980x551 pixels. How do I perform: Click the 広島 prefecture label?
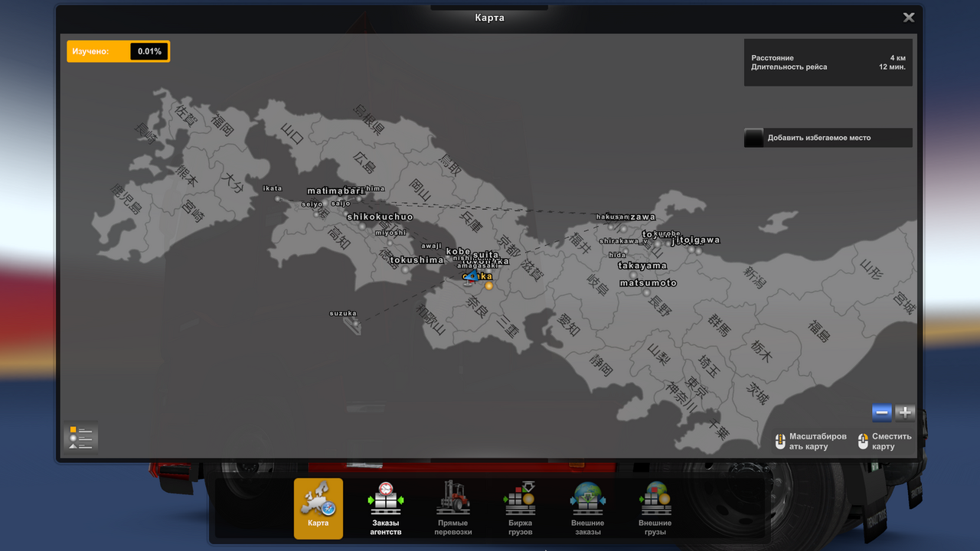(364, 162)
